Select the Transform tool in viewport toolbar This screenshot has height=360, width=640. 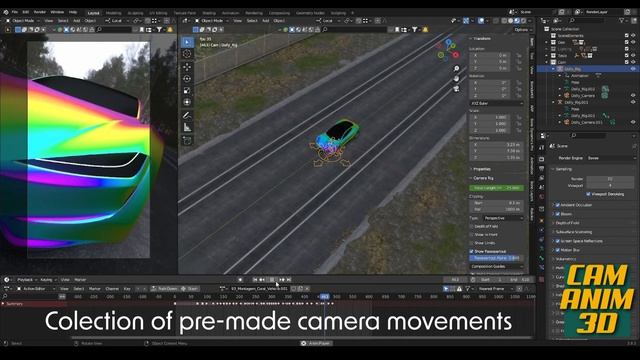coord(187,102)
